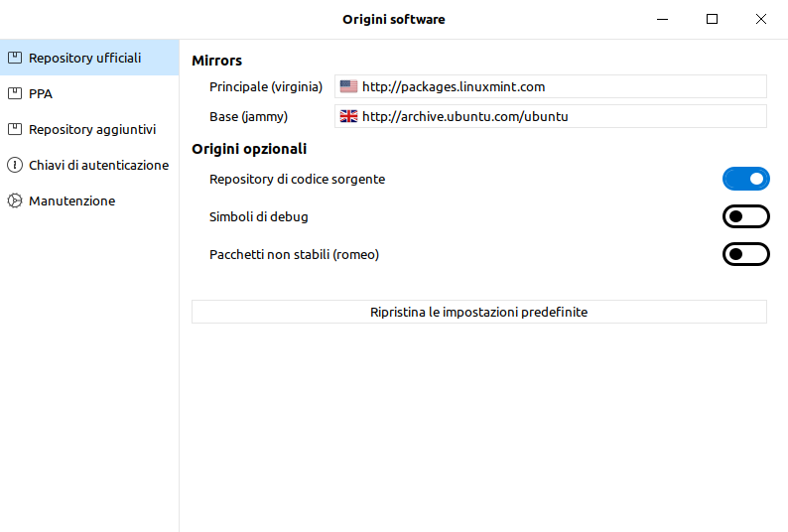This screenshot has width=788, height=532.
Task: Open the Base (jammy) mirror selector
Action: 551,117
